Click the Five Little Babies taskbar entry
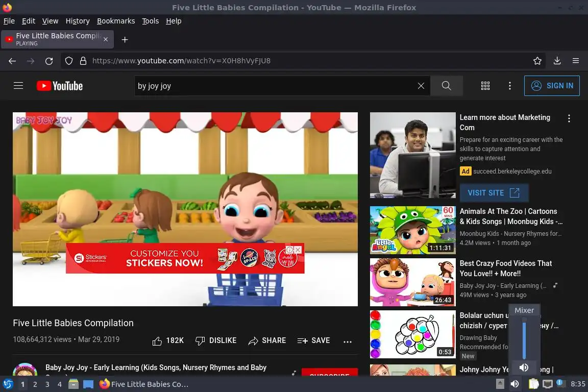Image resolution: width=588 pixels, height=392 pixels. coord(143,384)
